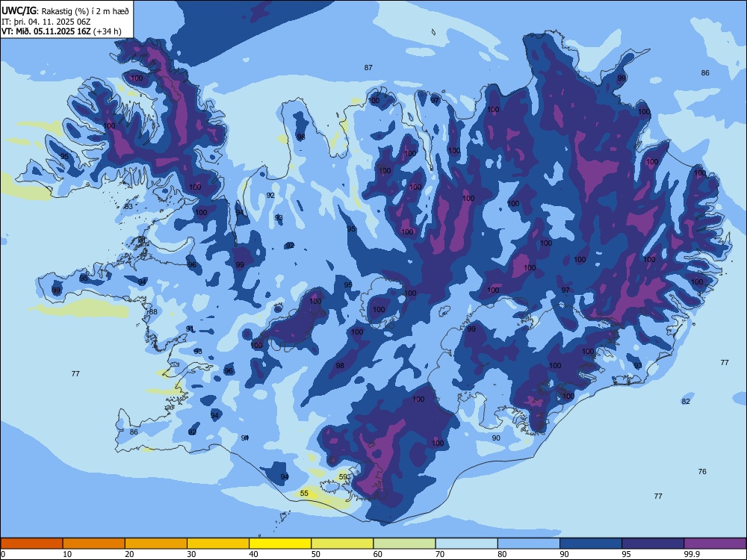Click the legend tick label '70'

click(440, 554)
